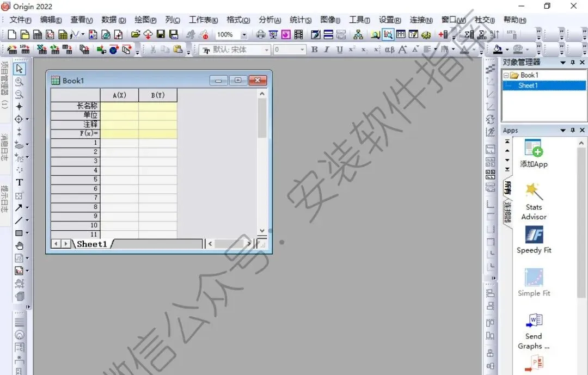Select the arrow drawing tool
The width and height of the screenshot is (588, 375).
[19, 208]
